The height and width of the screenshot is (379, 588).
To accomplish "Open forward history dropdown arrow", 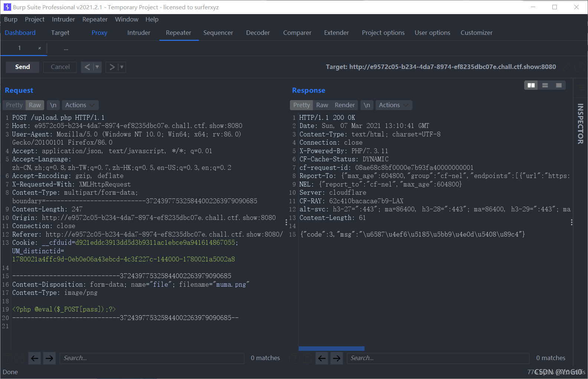I will (122, 67).
